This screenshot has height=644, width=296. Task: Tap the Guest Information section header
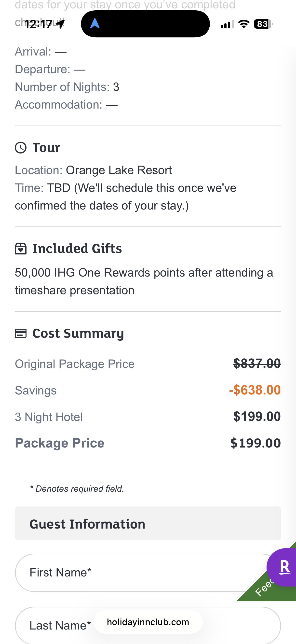click(148, 524)
